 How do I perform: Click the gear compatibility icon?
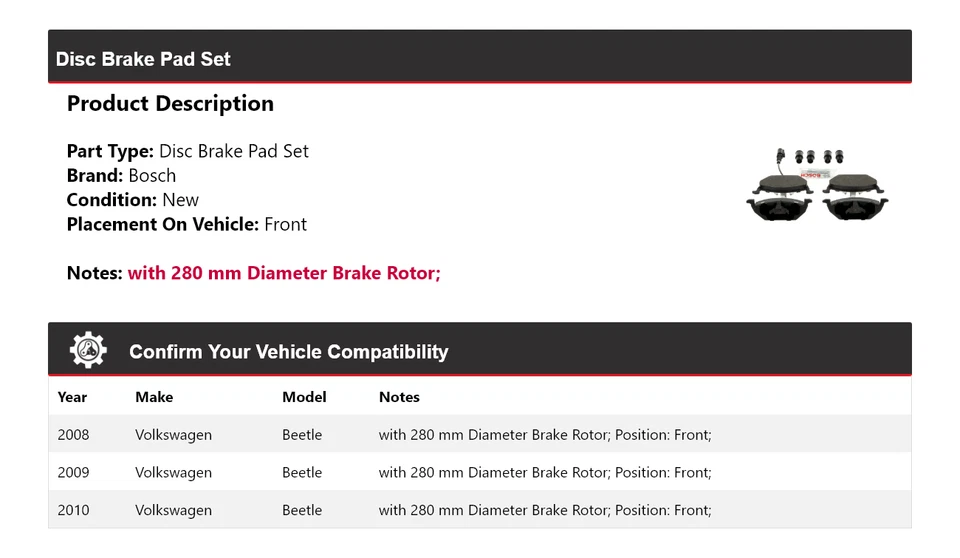(x=88, y=350)
